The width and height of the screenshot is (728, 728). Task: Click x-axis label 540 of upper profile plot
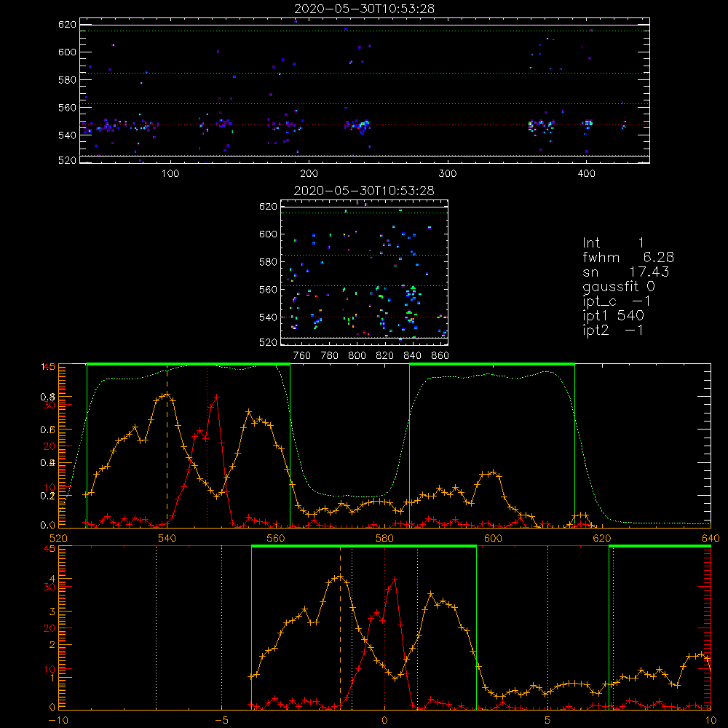point(167,538)
